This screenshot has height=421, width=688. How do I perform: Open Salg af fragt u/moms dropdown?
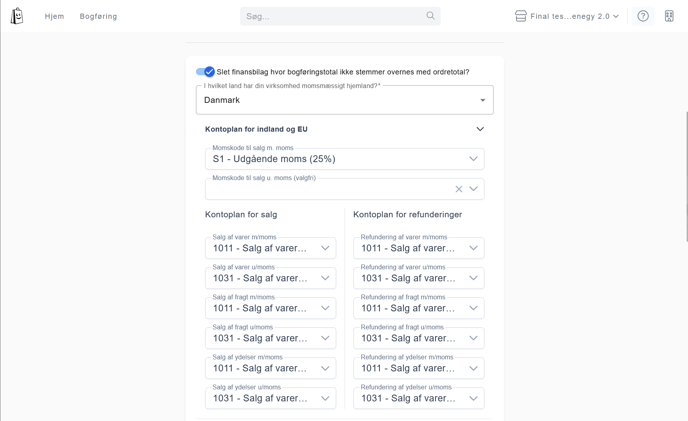tap(270, 338)
